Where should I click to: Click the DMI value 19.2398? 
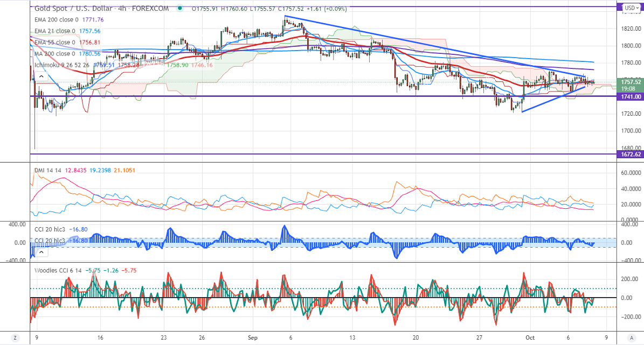[101, 170]
